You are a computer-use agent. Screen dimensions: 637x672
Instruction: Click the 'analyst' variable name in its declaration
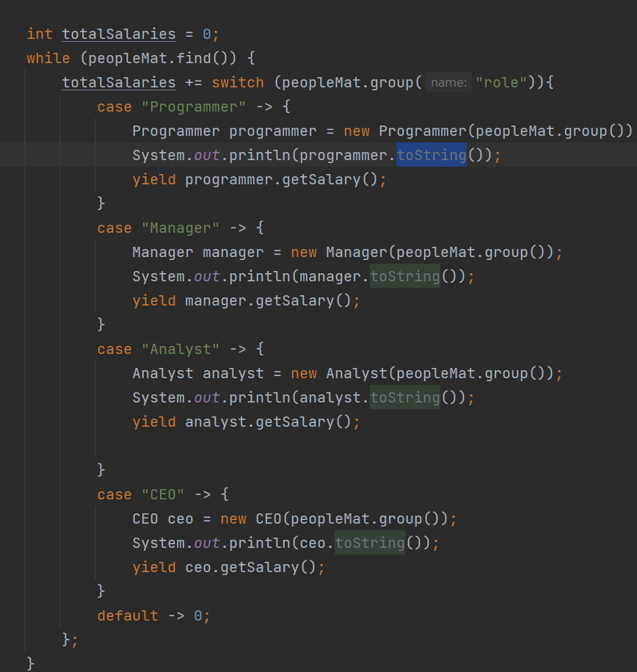[233, 373]
